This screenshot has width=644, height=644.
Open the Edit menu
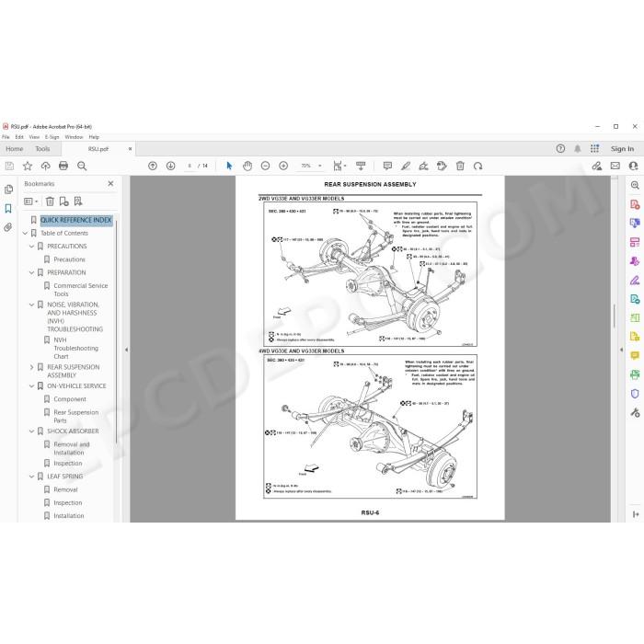pyautogui.click(x=19, y=137)
